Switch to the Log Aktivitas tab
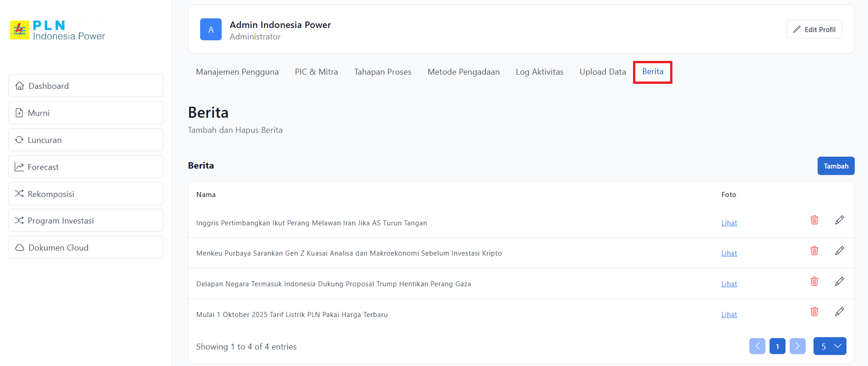This screenshot has height=366, width=868. (x=539, y=72)
